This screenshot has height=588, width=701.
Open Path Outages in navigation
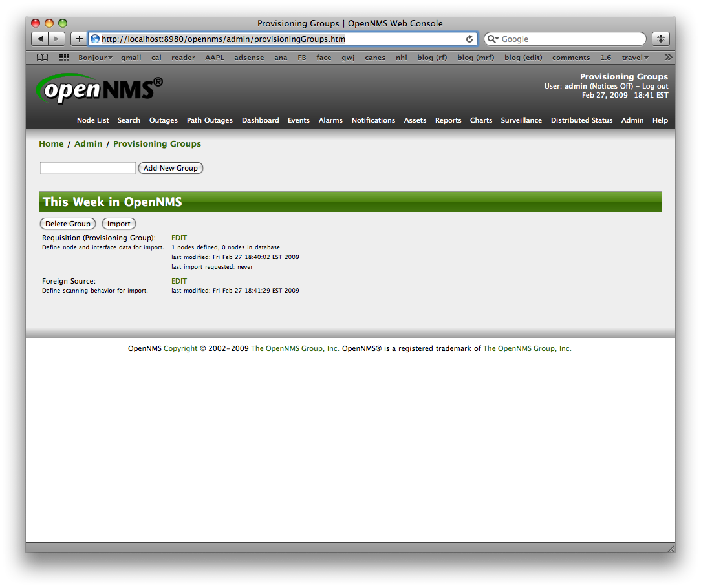tap(210, 120)
